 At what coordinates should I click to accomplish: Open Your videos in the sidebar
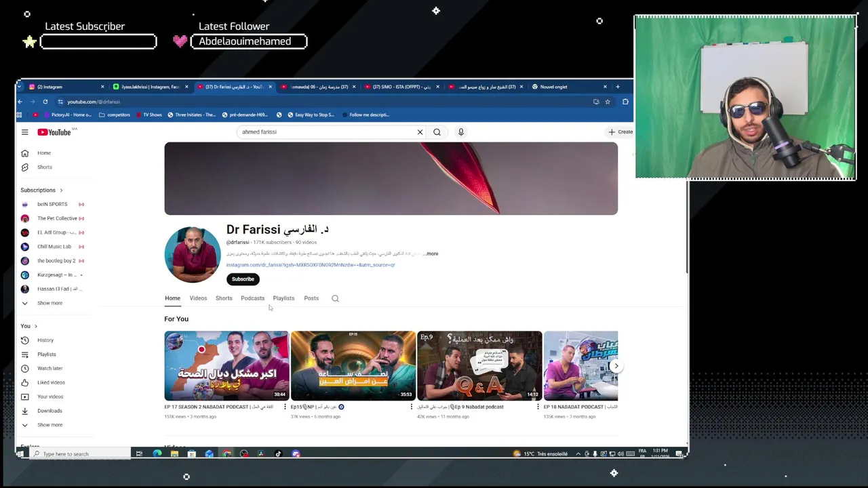pyautogui.click(x=50, y=397)
